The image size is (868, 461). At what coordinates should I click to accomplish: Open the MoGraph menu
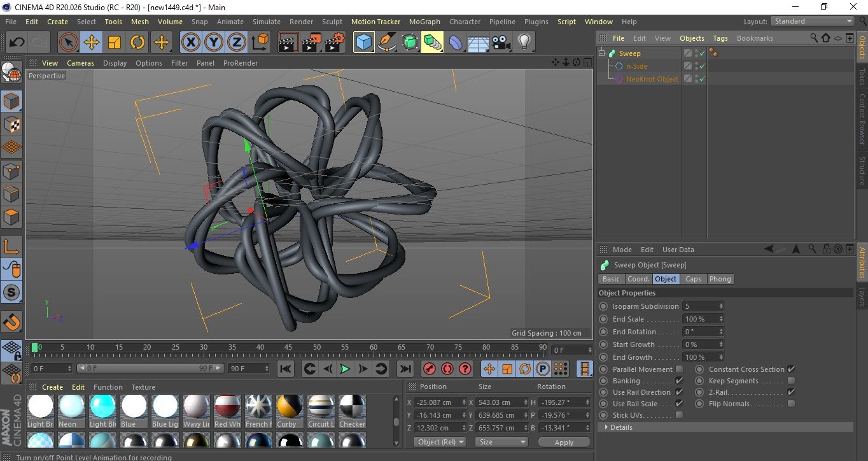point(424,22)
